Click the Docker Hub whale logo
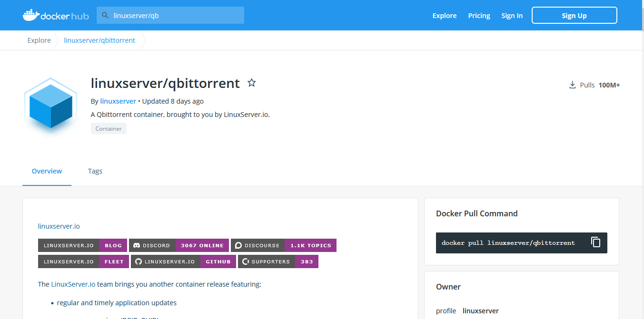The height and width of the screenshot is (319, 644). (56, 15)
